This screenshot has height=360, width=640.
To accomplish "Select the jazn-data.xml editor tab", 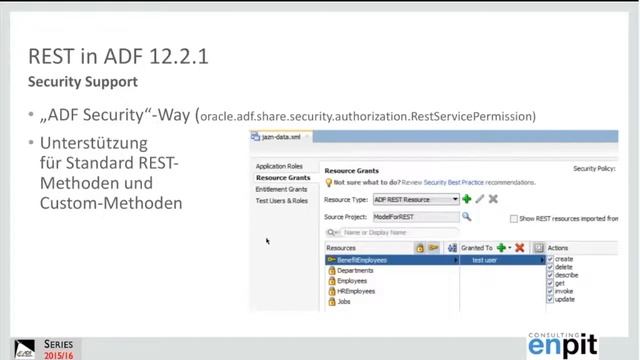I will pyautogui.click(x=281, y=137).
